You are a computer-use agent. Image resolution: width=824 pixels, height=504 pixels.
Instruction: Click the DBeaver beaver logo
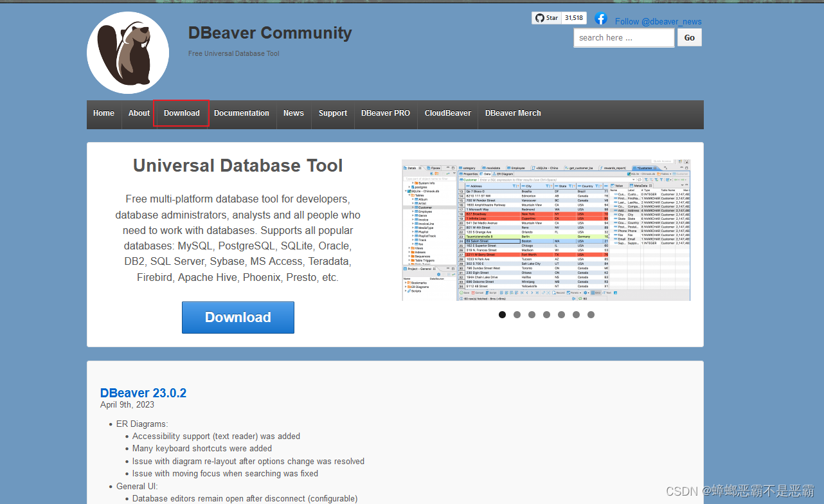pyautogui.click(x=128, y=53)
